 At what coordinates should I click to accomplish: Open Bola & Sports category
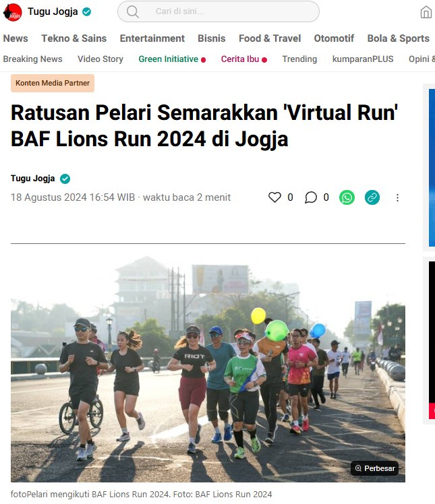pos(399,38)
